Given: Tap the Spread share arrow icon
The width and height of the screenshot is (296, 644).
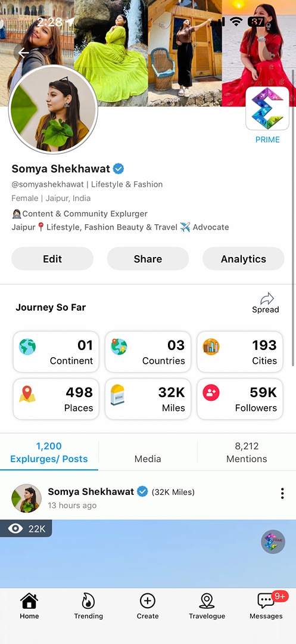Looking at the screenshot, I should pos(267,298).
